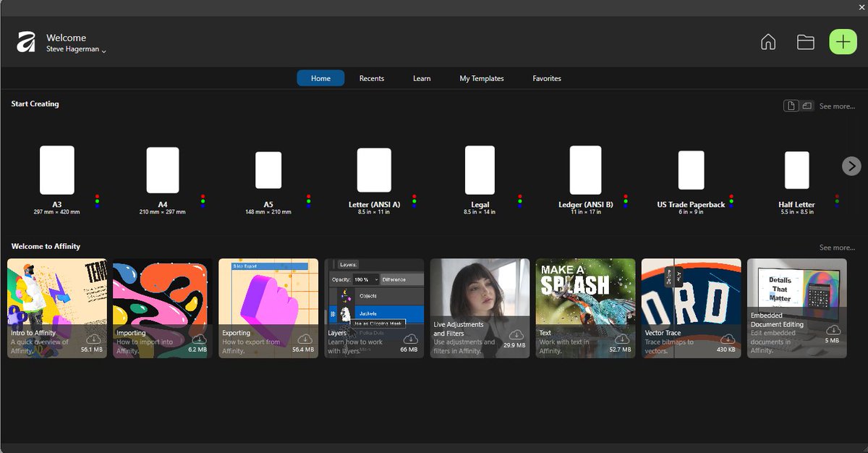This screenshot has width=868, height=453.
Task: Click the Exporting tutorial download icon
Action: 305,339
